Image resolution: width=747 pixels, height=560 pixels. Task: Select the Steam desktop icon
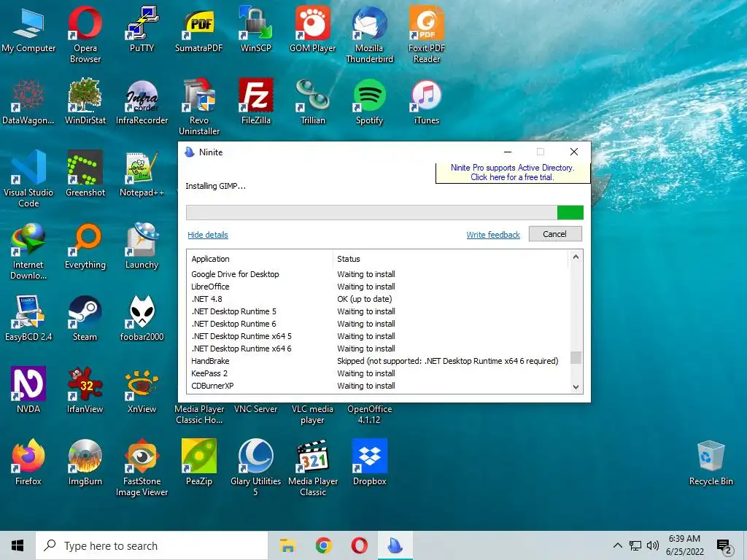(x=85, y=318)
